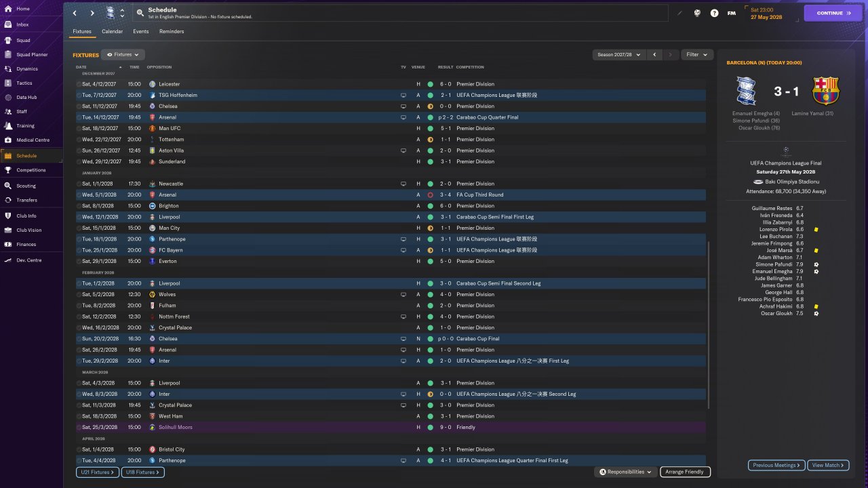The height and width of the screenshot is (488, 868).
Task: Click the Schedule search bar
Action: pos(401,13)
